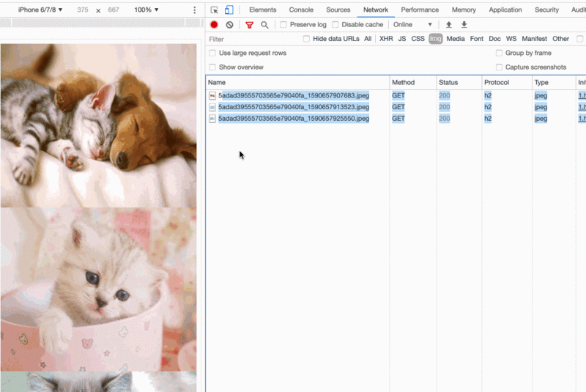Open network search magnifier icon
Viewport: 586px width, 392px height.
264,25
